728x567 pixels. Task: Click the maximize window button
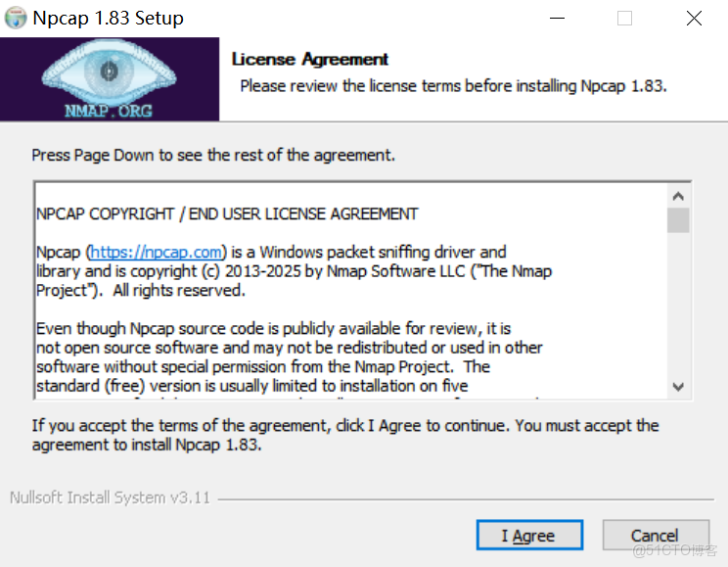624,18
